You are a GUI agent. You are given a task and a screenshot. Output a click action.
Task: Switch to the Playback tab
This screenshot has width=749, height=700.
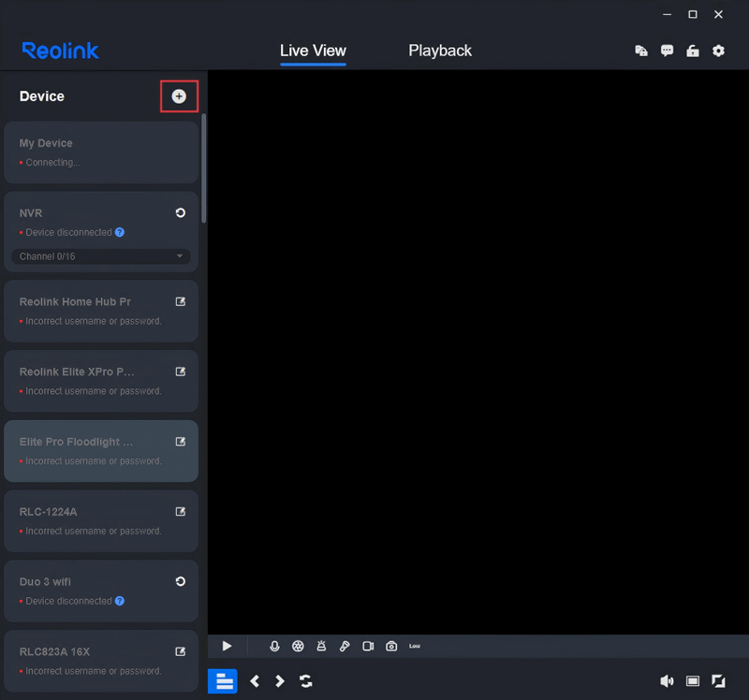440,51
